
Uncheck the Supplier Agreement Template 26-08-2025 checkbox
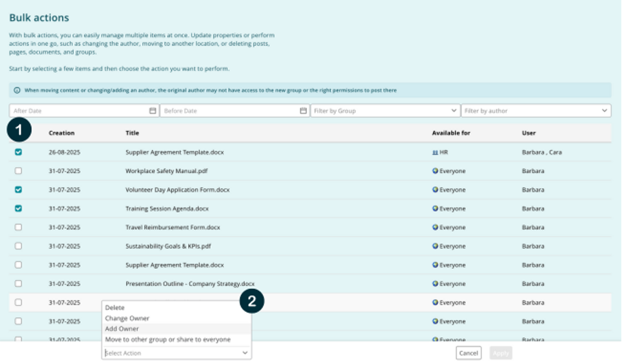(18, 152)
